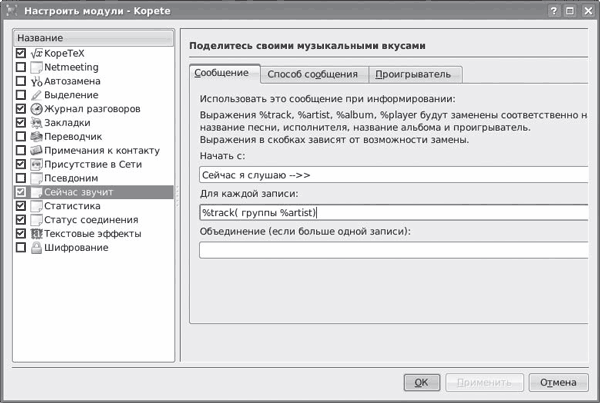Click the Закладки plugin icon
600x403 pixels.
pyautogui.click(x=37, y=122)
